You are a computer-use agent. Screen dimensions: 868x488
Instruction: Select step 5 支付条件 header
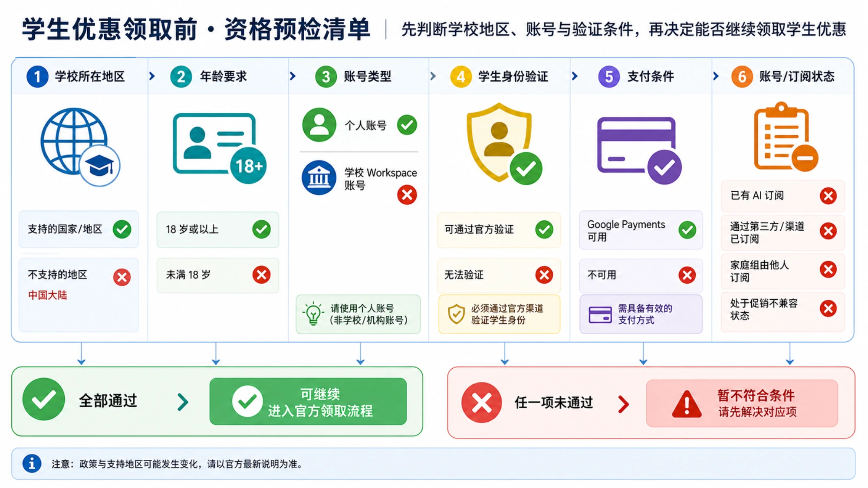click(x=636, y=76)
